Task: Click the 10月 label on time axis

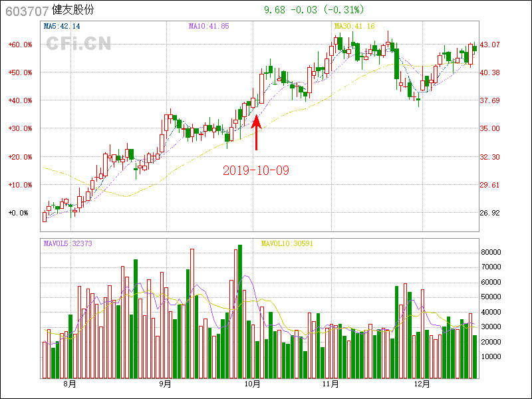Action: click(x=253, y=384)
